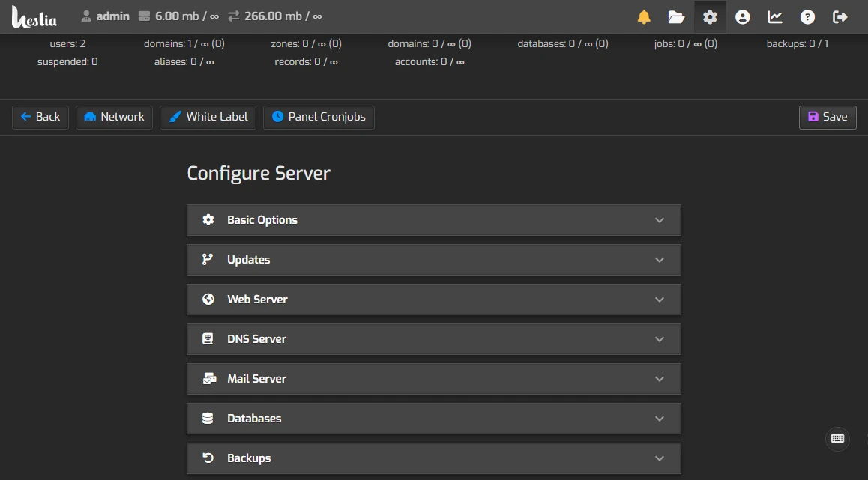The height and width of the screenshot is (480, 868).
Task: Click the bandwidth transfer arrows icon
Action: 234,16
